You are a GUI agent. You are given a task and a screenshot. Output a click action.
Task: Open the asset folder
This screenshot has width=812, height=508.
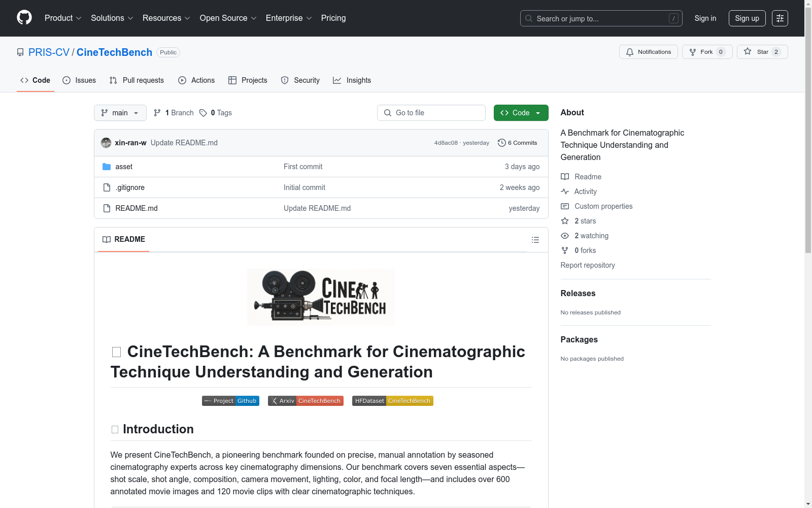(x=124, y=167)
